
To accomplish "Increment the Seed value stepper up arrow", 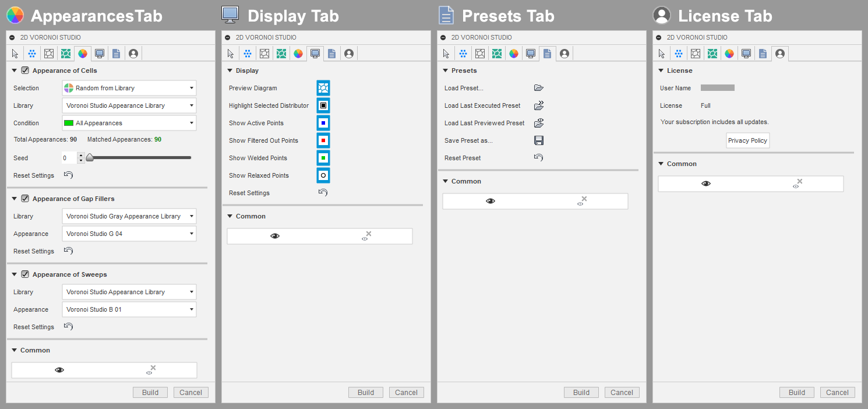I will [x=81, y=155].
